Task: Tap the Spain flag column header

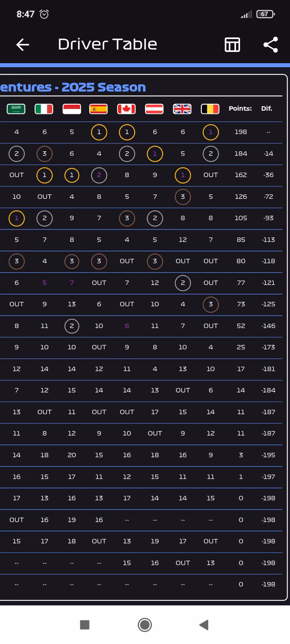Action: coord(99,109)
